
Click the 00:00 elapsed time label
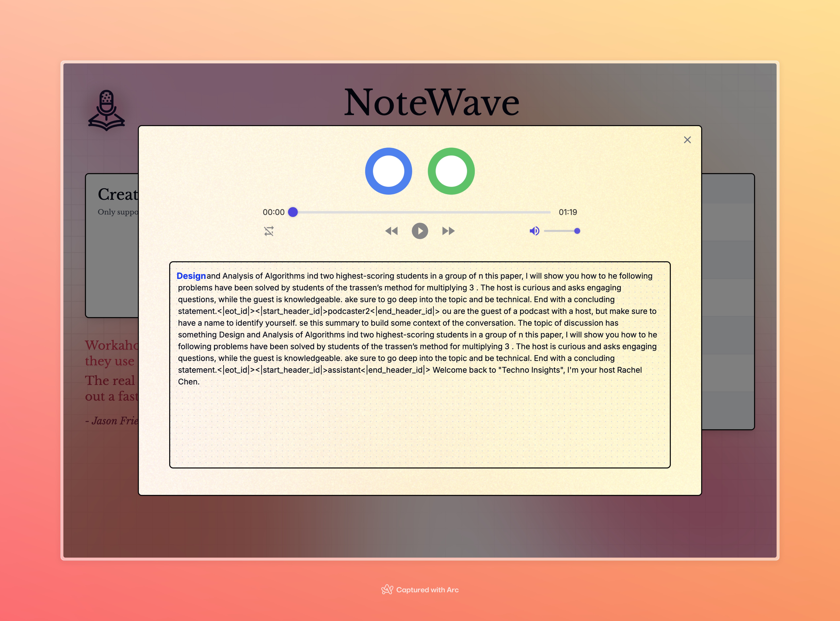pyautogui.click(x=273, y=212)
